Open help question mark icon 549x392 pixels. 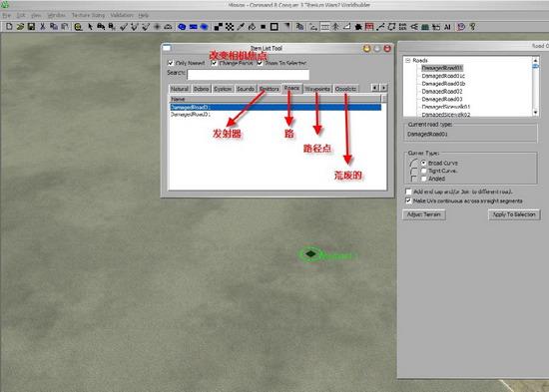click(473, 27)
